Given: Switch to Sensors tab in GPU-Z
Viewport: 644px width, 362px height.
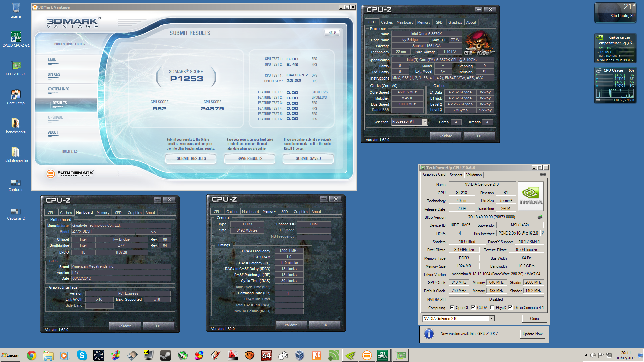Looking at the screenshot, I should click(x=456, y=175).
